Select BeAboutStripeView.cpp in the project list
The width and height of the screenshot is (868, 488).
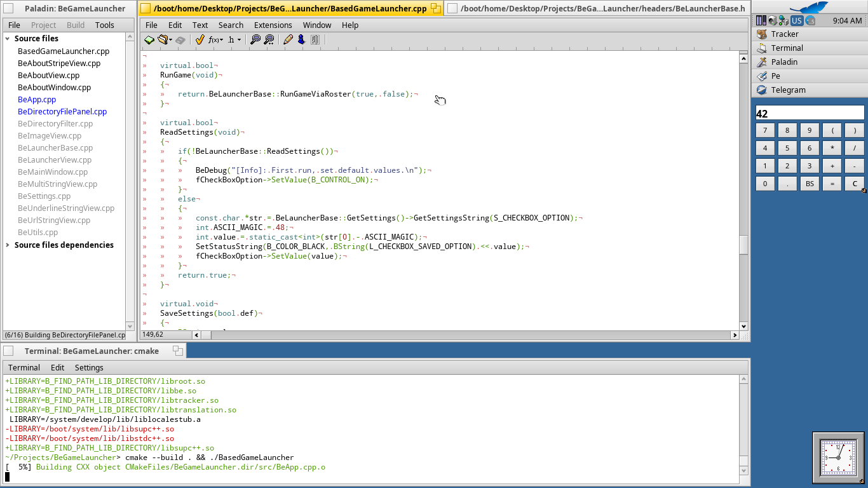click(x=59, y=64)
